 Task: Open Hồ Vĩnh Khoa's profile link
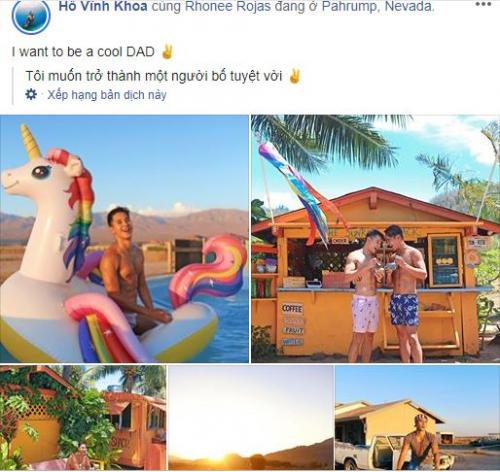(x=103, y=6)
